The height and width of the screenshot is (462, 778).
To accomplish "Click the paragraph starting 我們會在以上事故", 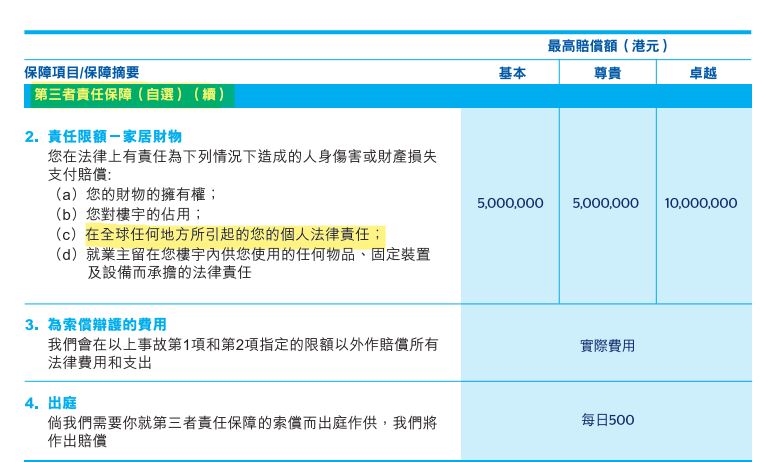I will click(243, 353).
